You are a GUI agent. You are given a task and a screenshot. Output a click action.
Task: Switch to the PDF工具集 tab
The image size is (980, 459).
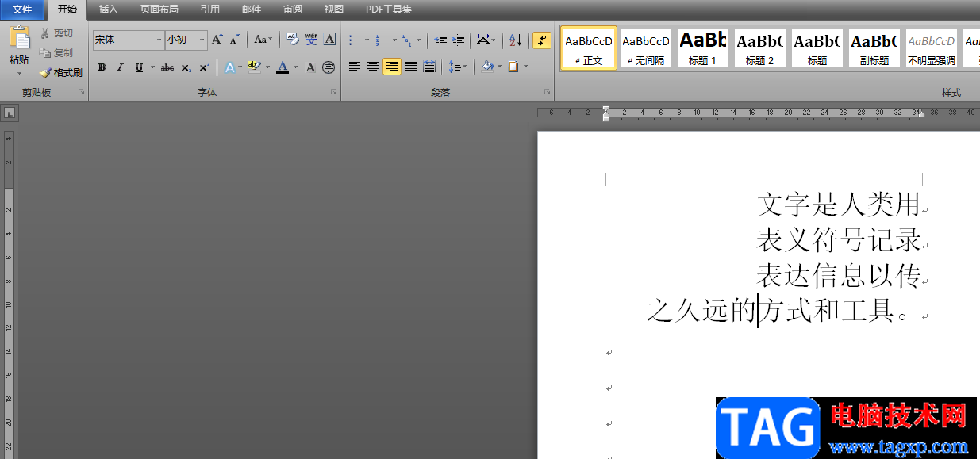389,10
